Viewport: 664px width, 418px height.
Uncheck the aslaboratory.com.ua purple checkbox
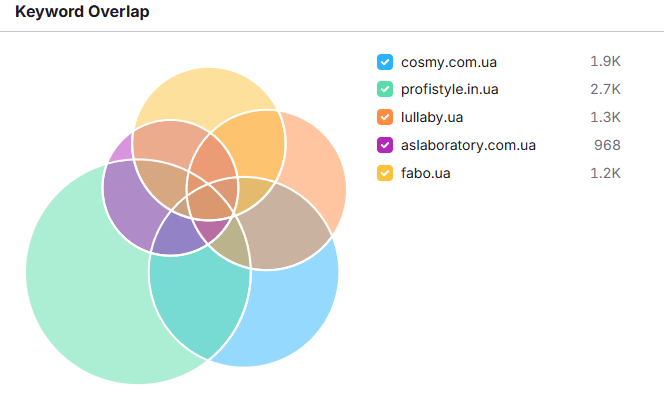pos(385,145)
